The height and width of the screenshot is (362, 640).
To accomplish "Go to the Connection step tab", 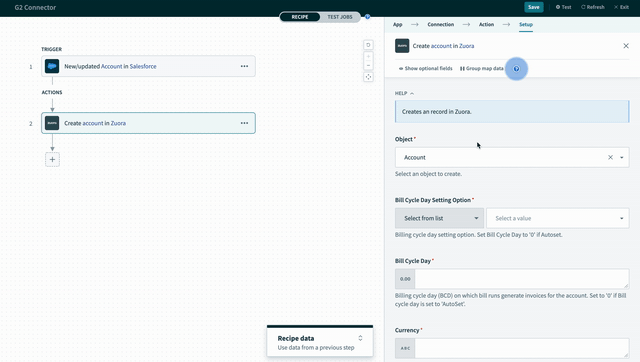I will (x=440, y=24).
